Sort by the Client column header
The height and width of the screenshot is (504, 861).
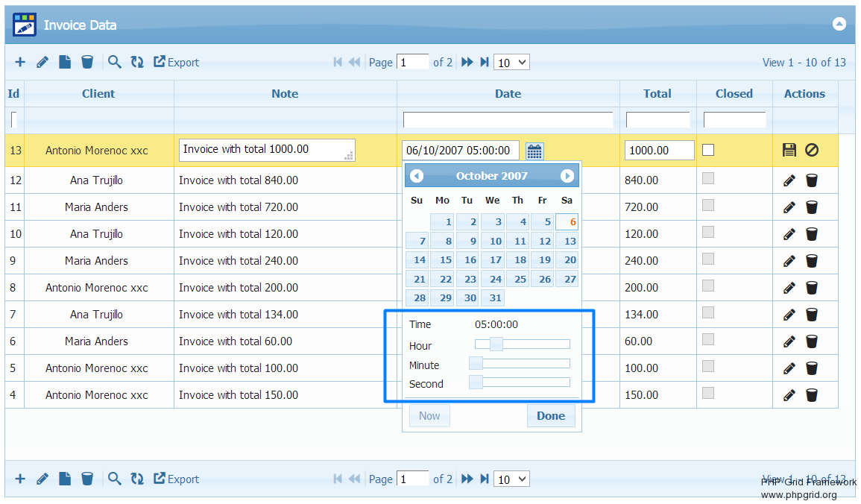(x=98, y=94)
